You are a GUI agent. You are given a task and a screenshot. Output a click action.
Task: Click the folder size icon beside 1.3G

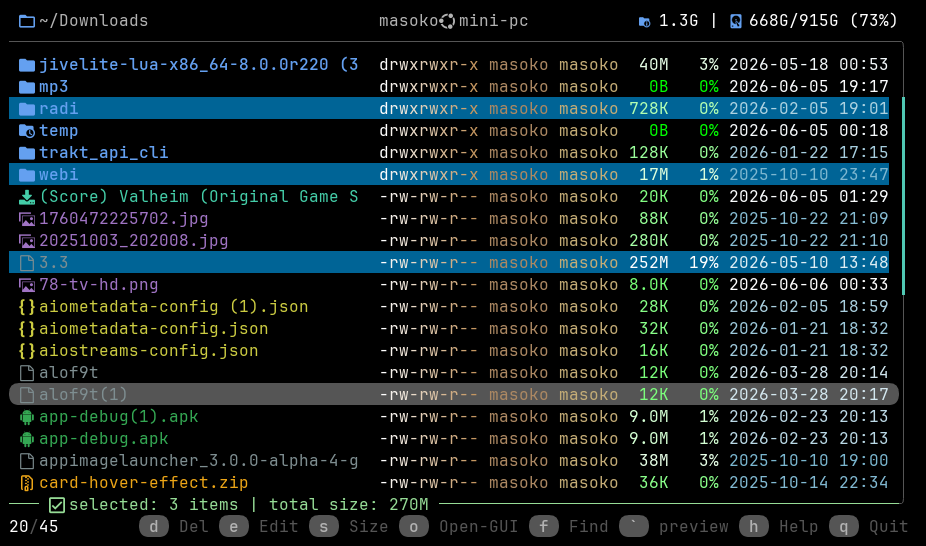(x=644, y=22)
